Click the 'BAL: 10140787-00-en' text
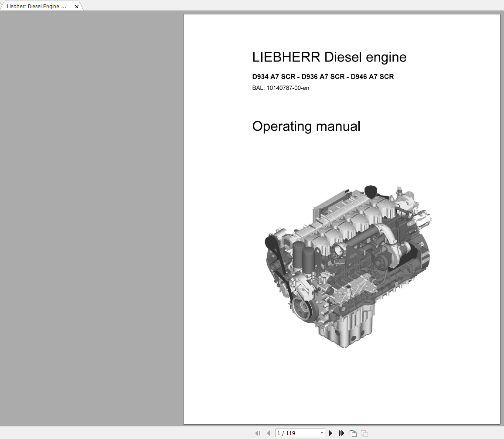 pos(281,88)
